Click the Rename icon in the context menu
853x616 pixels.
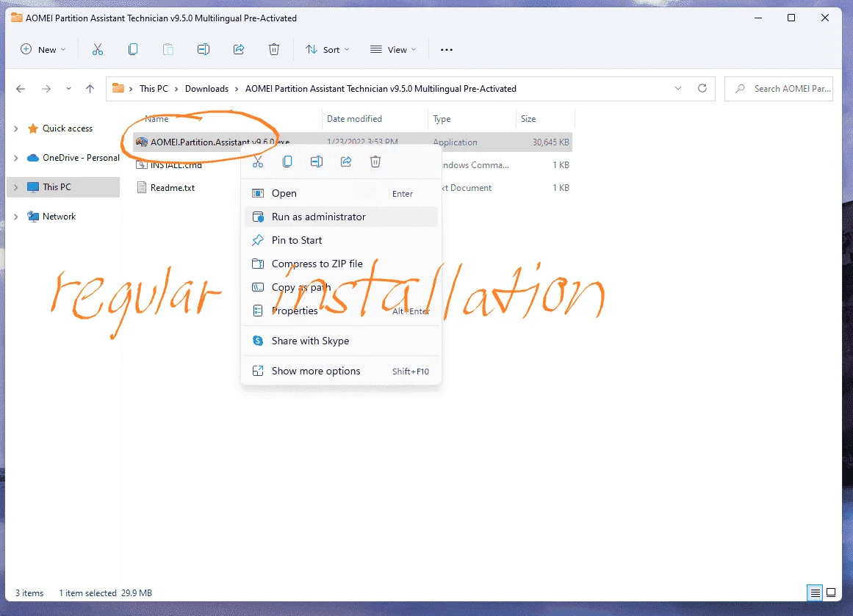click(317, 162)
